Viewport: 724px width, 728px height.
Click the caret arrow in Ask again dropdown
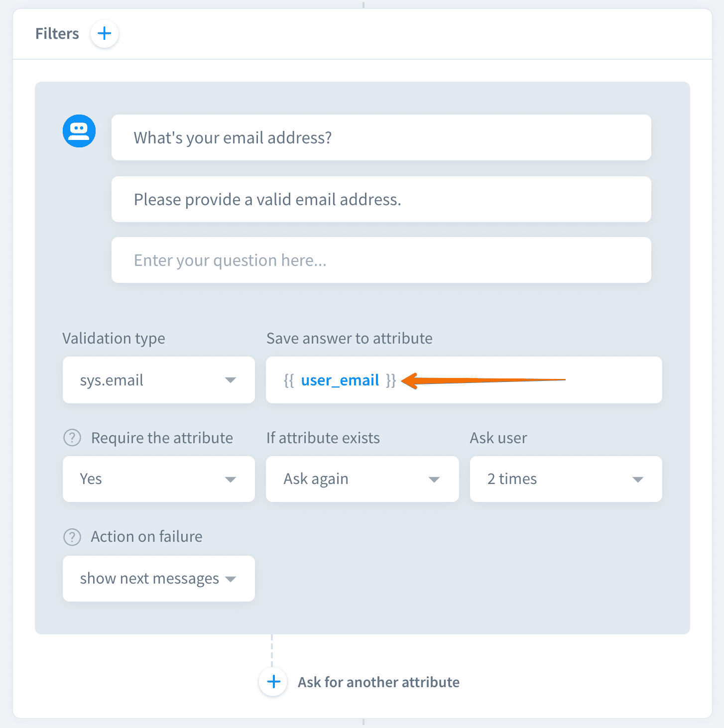tap(434, 480)
